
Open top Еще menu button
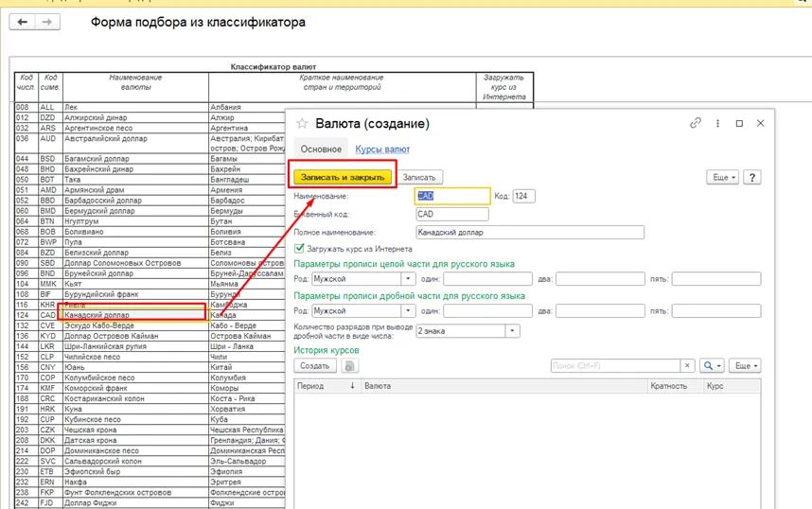(722, 177)
